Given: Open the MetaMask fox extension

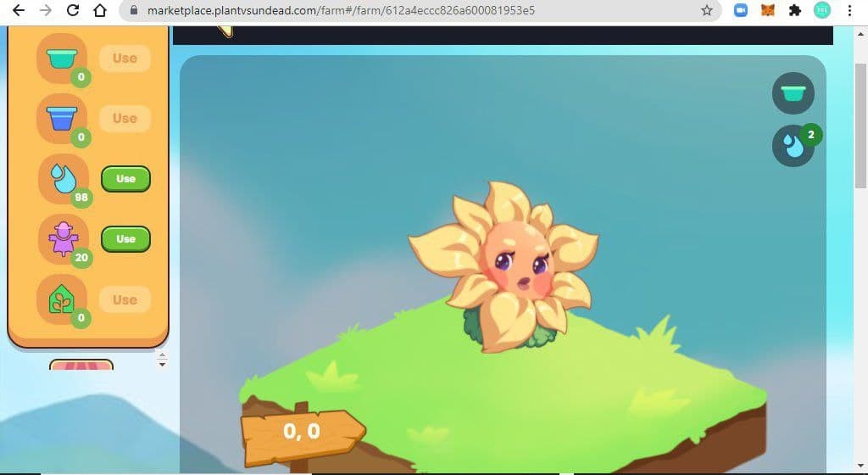Looking at the screenshot, I should [x=767, y=10].
